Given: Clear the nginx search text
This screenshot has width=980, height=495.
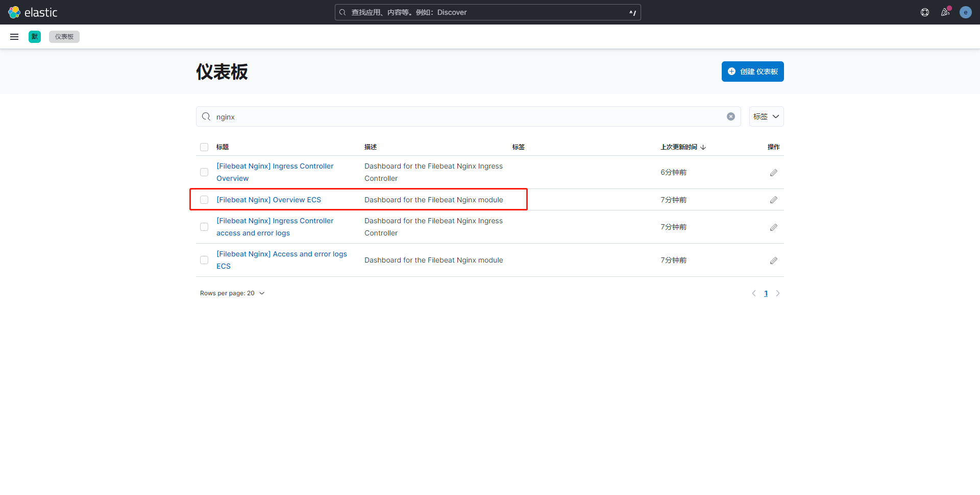Looking at the screenshot, I should pos(730,116).
